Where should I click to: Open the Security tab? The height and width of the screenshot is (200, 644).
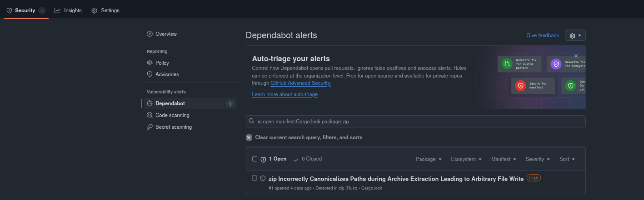coord(26,10)
